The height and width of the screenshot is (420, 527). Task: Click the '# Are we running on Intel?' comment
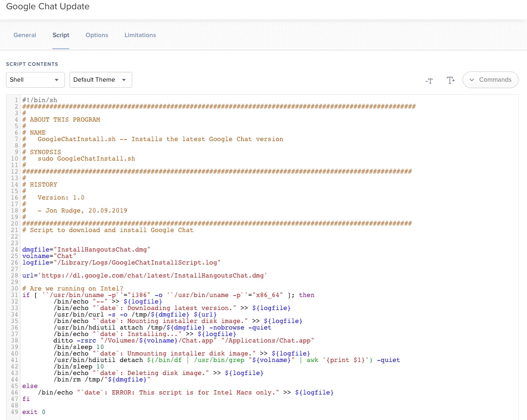click(x=73, y=289)
